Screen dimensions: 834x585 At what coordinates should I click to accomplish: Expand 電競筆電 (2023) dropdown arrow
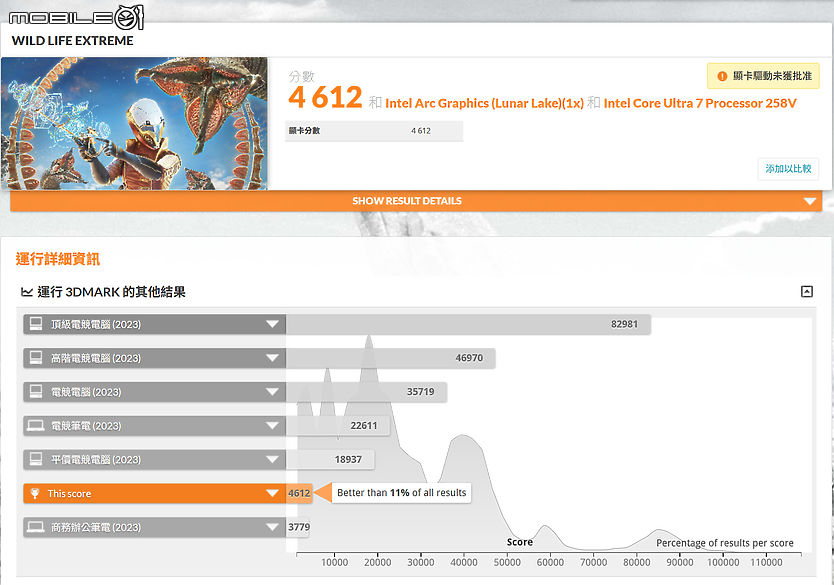(272, 426)
